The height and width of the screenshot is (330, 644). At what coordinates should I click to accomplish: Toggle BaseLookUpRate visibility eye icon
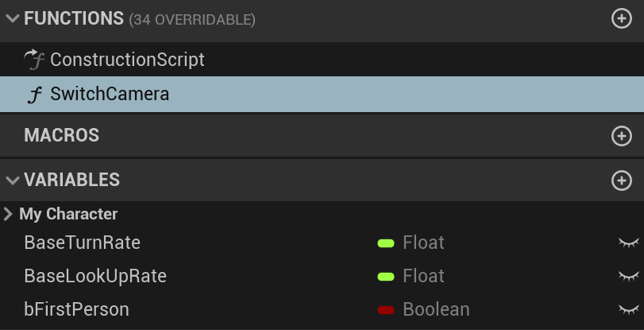point(628,276)
